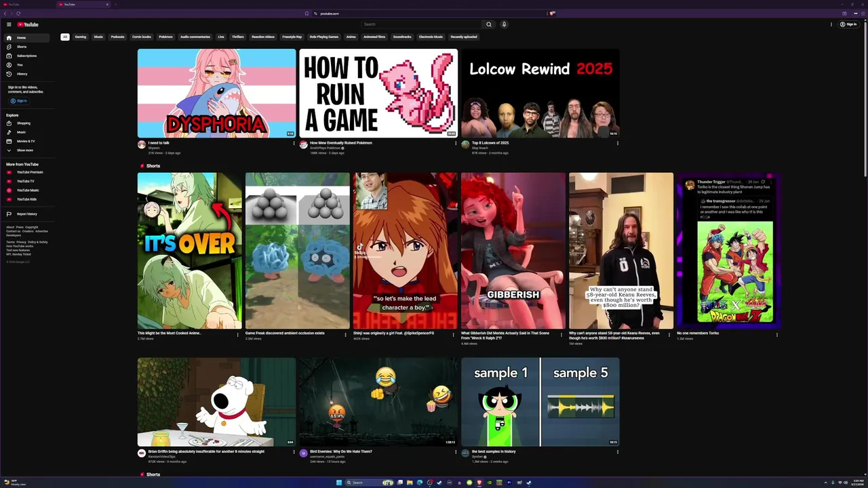Select the Anime filter chip
This screenshot has width=868, height=488.
[x=351, y=37]
